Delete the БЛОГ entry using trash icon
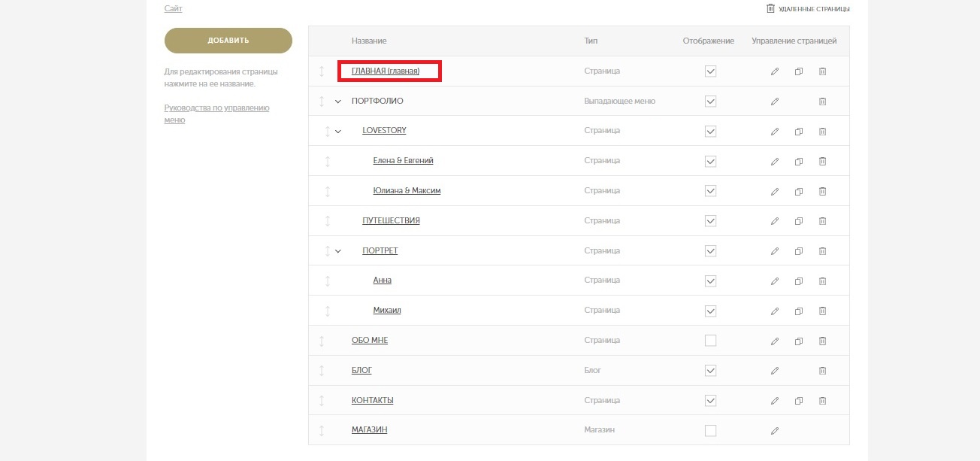Viewport: 980px width, 461px height. [x=822, y=371]
